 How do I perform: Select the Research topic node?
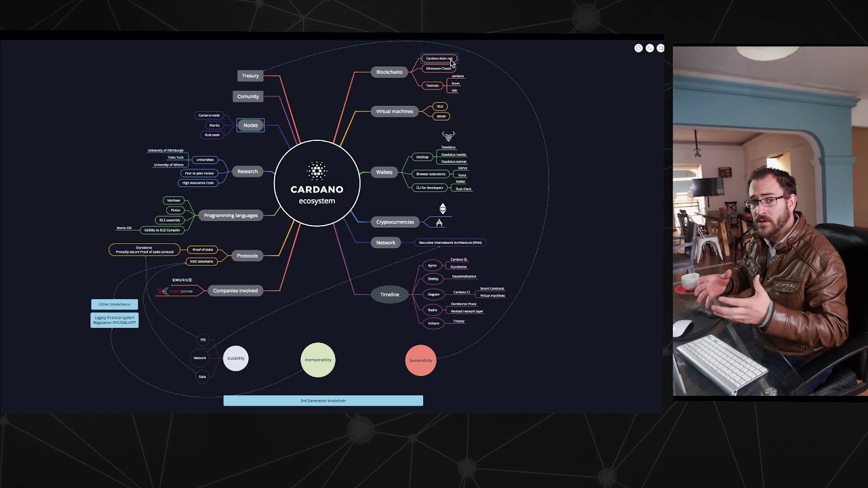[x=248, y=171]
